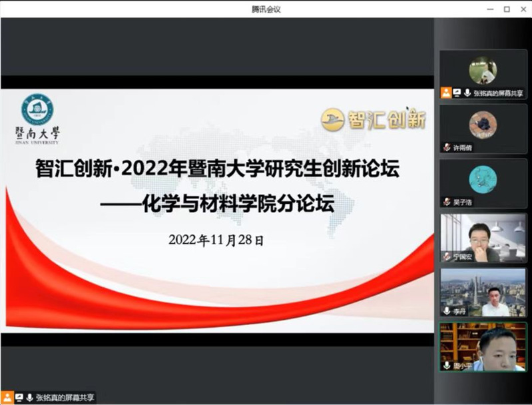Maximize the Tencent Meeting window
This screenshot has height=405, width=532.
click(x=507, y=9)
